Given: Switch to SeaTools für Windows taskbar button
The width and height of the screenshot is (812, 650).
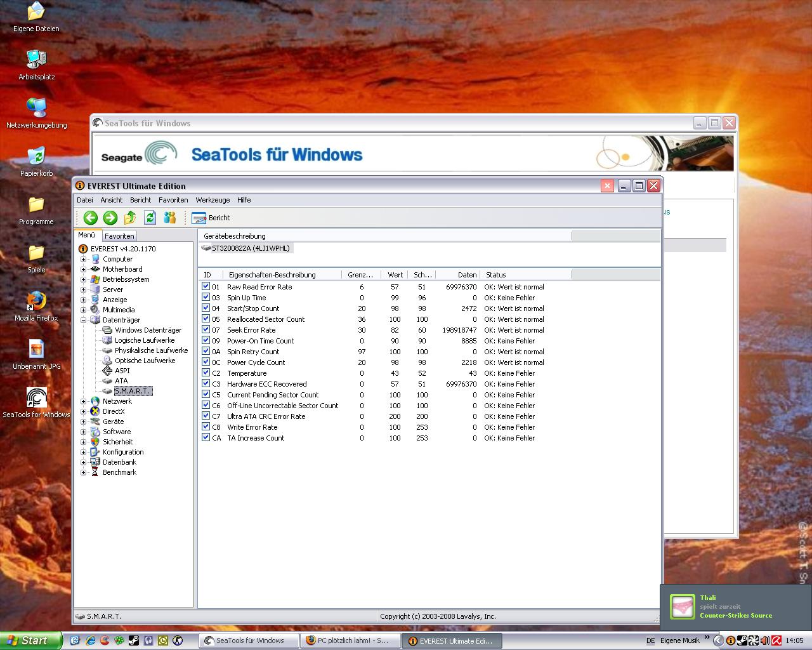Looking at the screenshot, I should (249, 641).
